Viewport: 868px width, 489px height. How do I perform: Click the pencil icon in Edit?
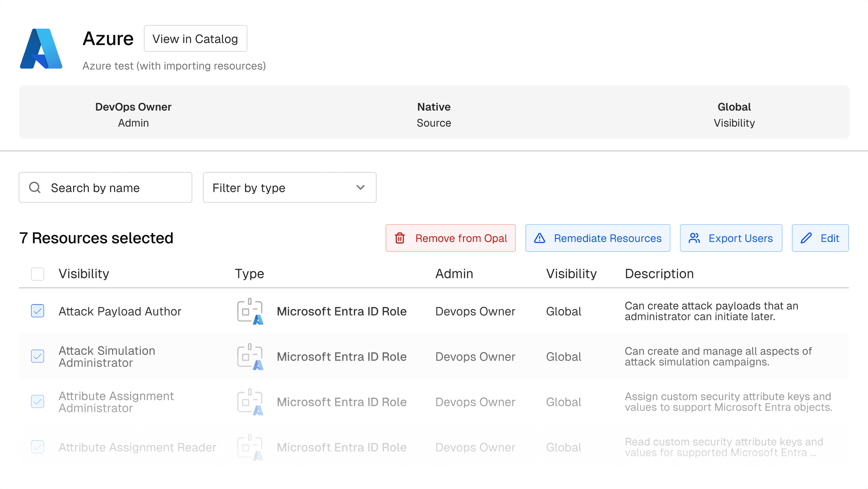[806, 238]
